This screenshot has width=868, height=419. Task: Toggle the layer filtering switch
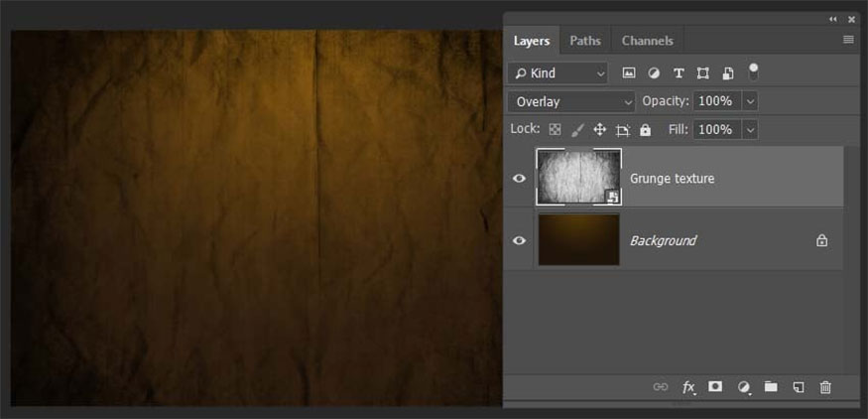click(754, 71)
